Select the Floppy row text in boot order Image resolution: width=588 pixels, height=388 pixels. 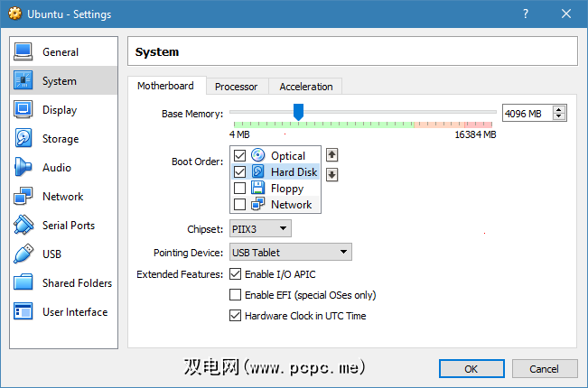287,189
